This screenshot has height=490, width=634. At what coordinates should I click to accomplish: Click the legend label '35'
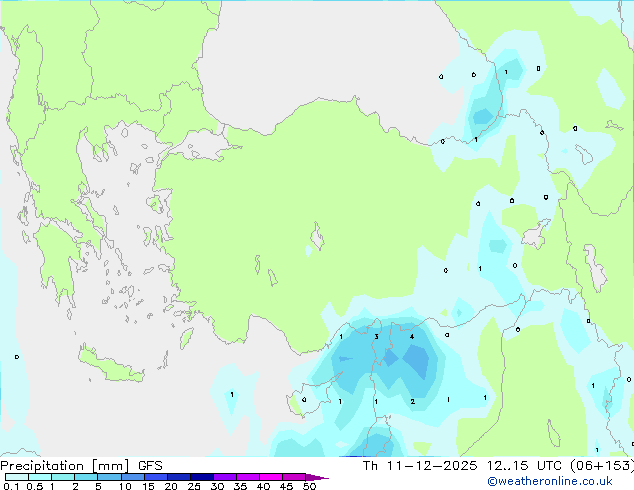coord(240,486)
